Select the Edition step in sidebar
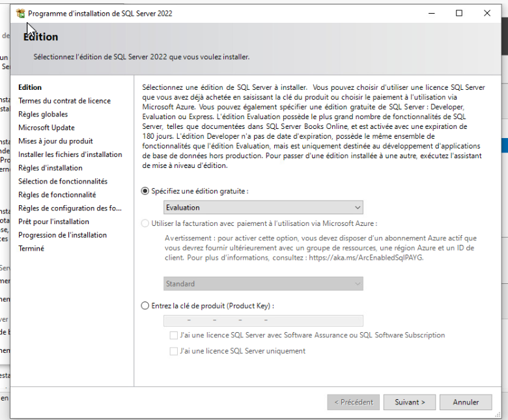The image size is (508, 420). click(x=30, y=87)
